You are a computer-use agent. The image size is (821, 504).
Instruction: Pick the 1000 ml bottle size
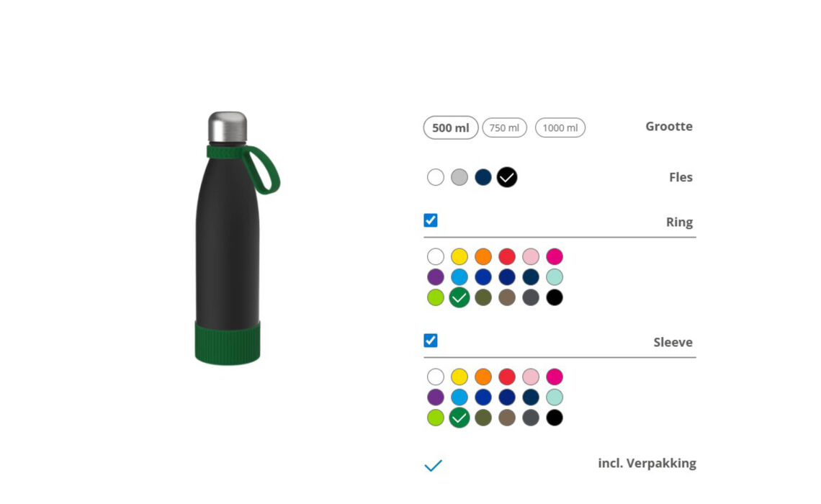pos(560,128)
